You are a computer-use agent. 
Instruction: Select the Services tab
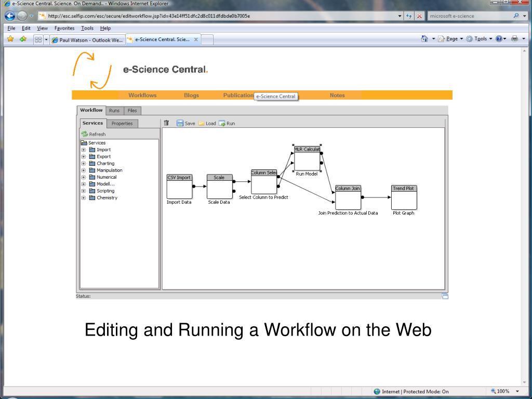92,123
